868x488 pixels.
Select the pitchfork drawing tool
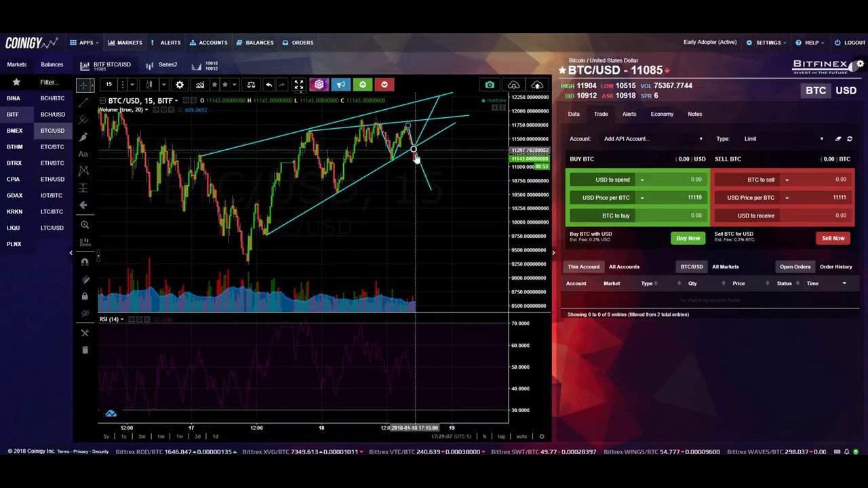[x=83, y=119]
